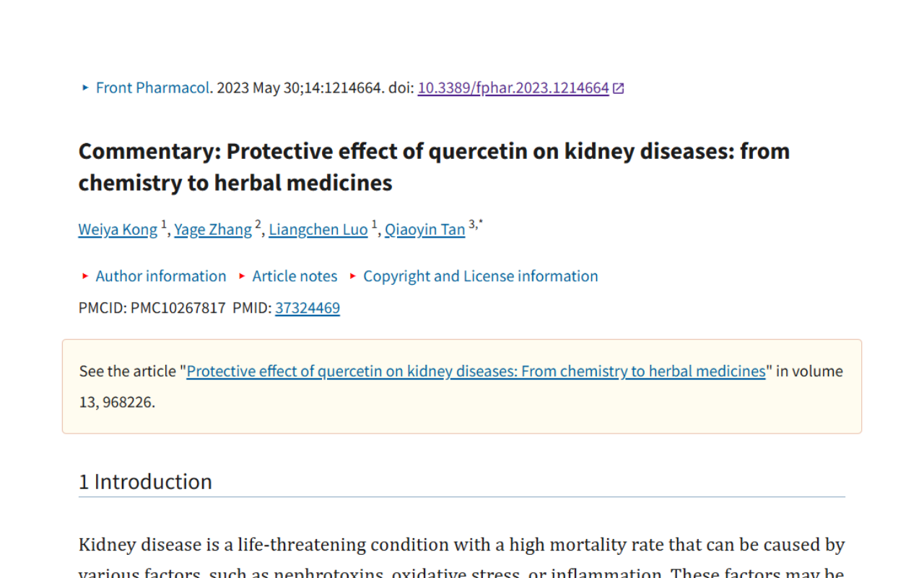
Task: Open author profile for Liangchen Luo
Action: (x=318, y=229)
